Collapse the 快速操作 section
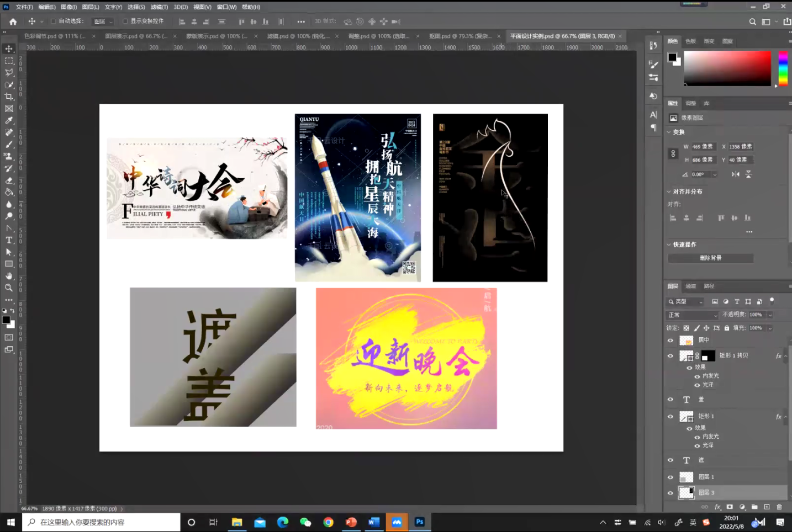 [x=669, y=244]
